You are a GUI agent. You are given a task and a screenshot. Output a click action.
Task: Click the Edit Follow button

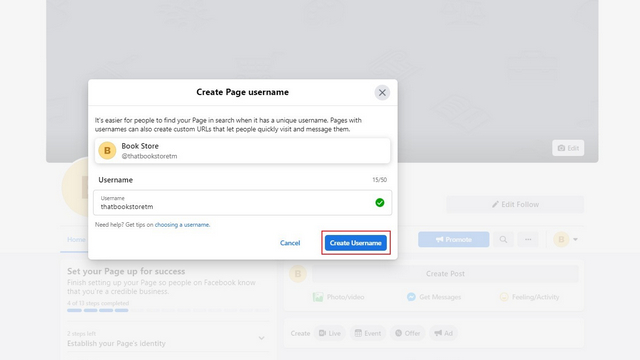pos(515,204)
